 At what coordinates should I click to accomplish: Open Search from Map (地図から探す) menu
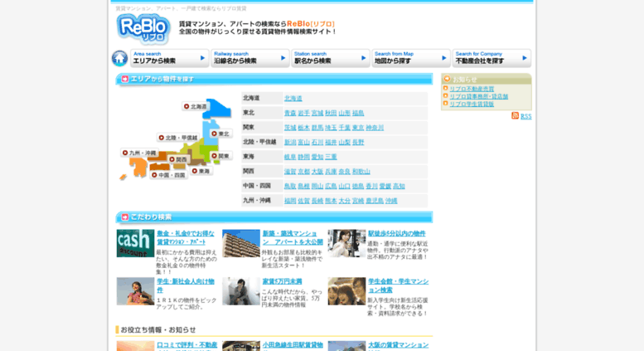pyautogui.click(x=411, y=58)
